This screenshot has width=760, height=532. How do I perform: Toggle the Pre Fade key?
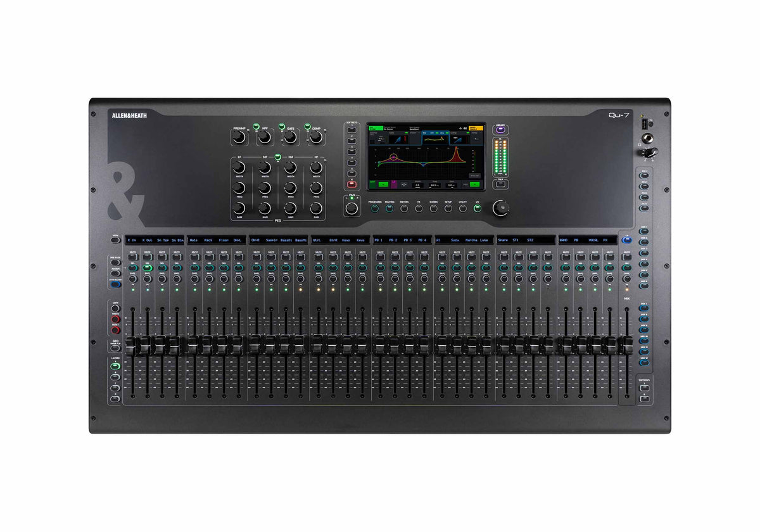115,263
